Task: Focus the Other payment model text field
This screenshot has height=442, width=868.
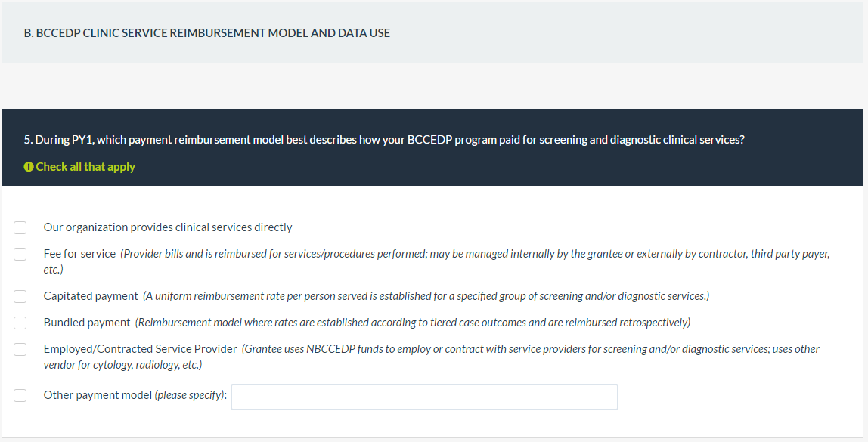Action: pos(424,397)
